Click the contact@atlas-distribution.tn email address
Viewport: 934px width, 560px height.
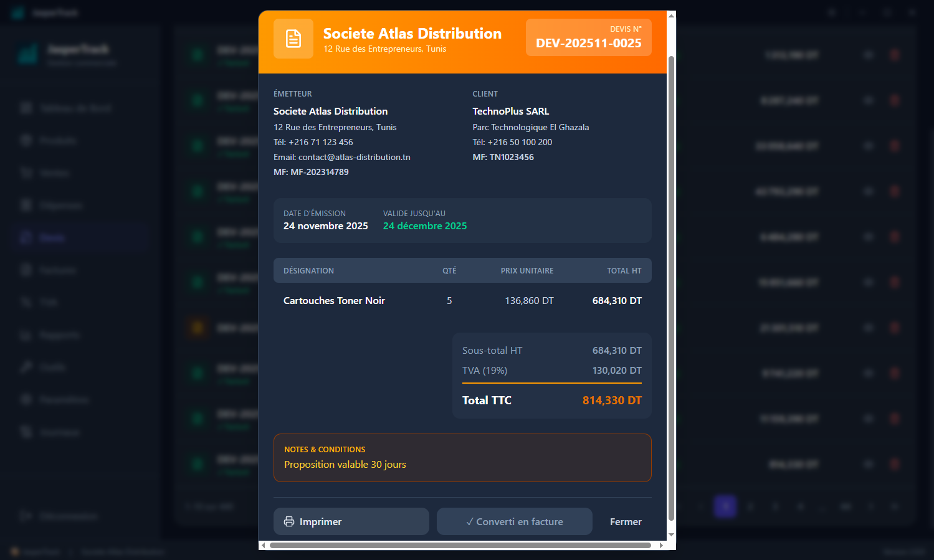click(x=354, y=157)
